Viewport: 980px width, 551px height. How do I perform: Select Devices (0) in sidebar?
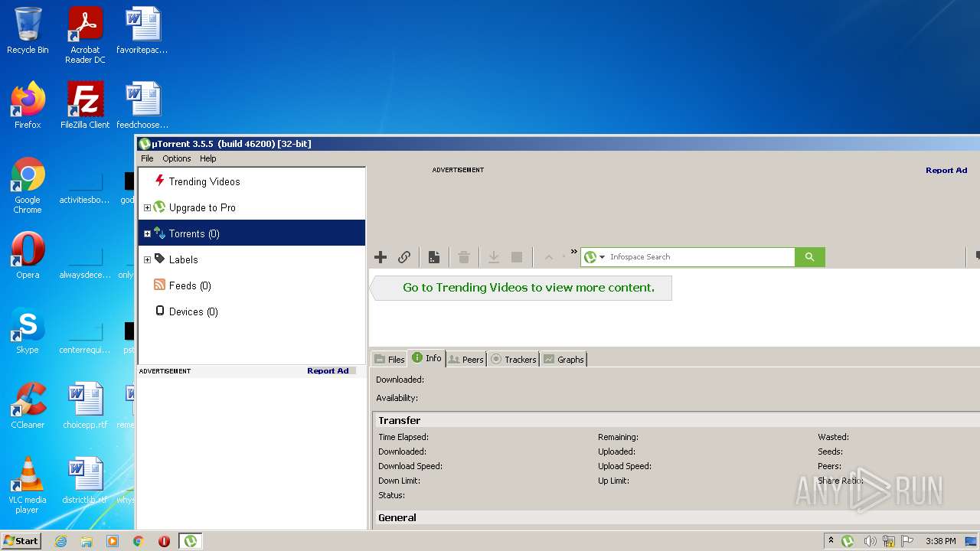click(193, 311)
